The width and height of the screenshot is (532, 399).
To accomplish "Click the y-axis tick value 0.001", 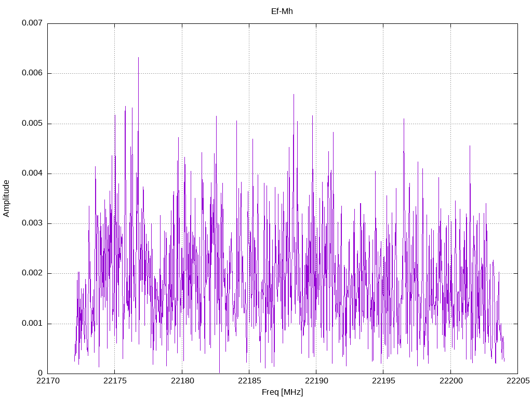I will pos(32,323).
